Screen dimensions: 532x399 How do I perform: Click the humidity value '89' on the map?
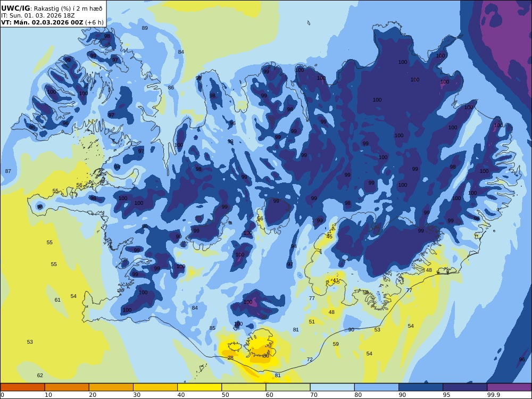(145, 28)
